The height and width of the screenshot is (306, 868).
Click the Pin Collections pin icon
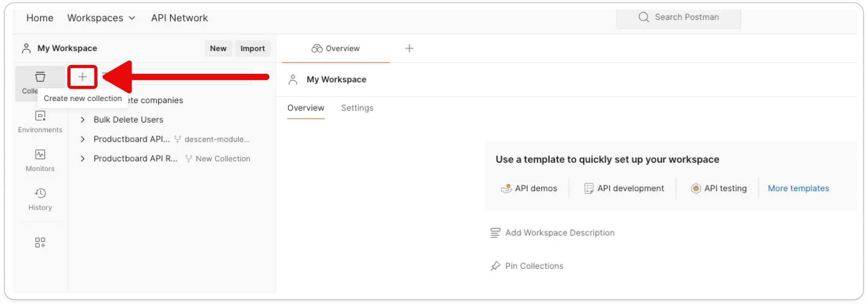[495, 266]
